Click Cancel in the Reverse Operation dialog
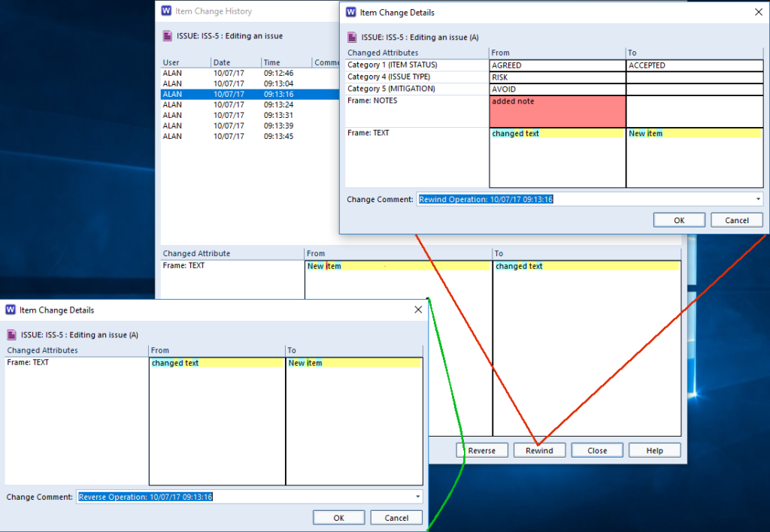The image size is (770, 532). point(396,518)
